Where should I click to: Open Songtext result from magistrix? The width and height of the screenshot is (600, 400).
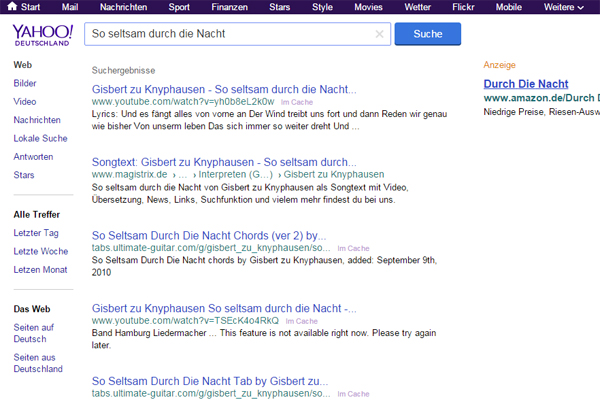click(x=224, y=161)
